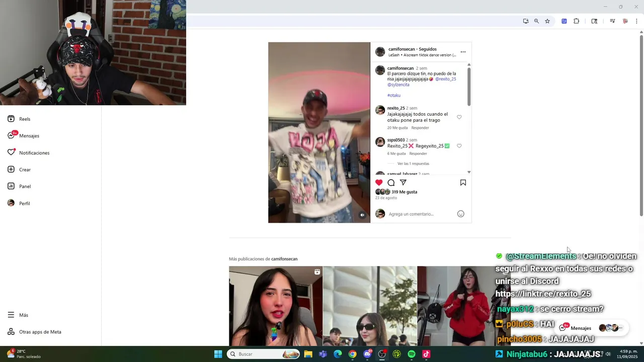644x362 pixels.
Task: Unmute the reel video sound
Action: coord(362,215)
